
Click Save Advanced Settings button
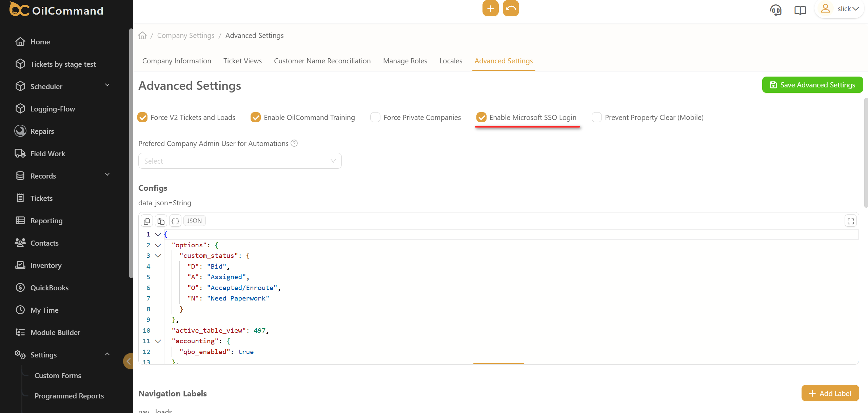coord(812,85)
